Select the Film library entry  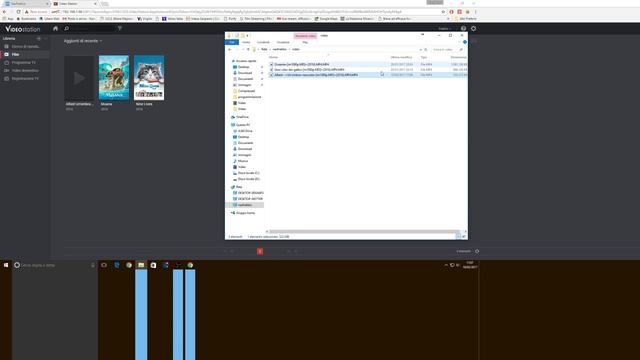(24, 54)
